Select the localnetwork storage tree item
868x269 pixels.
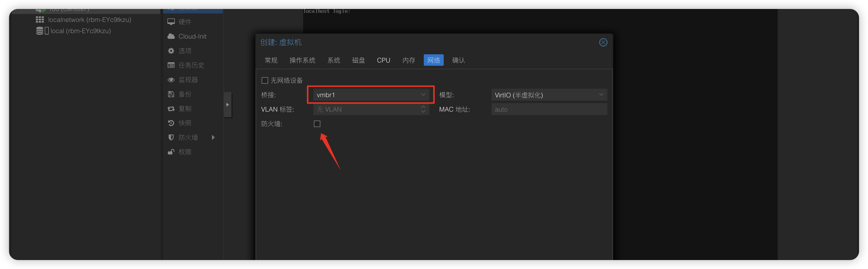[89, 20]
